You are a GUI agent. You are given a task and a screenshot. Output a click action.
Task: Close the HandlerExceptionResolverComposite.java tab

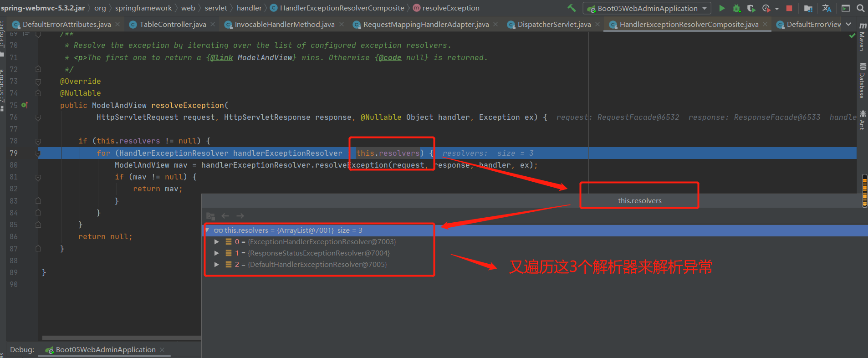[765, 24]
